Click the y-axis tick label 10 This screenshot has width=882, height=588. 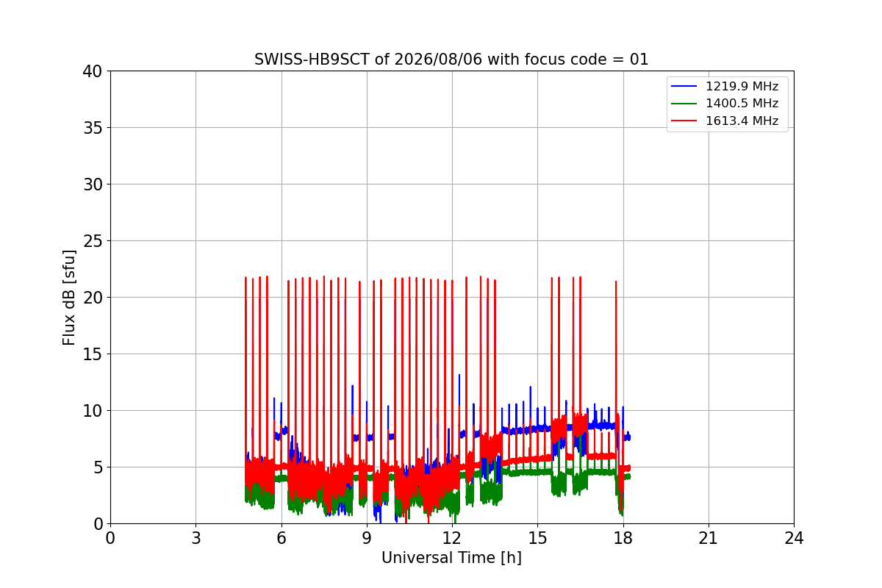[93, 411]
